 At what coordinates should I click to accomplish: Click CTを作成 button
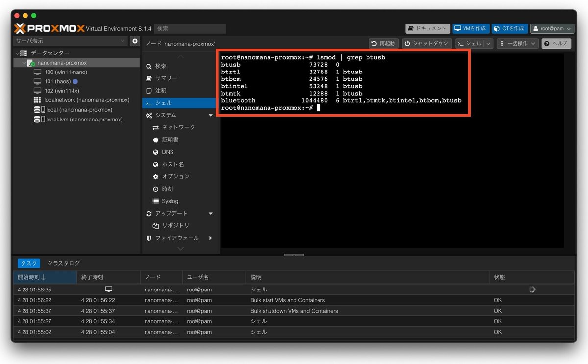coord(510,28)
